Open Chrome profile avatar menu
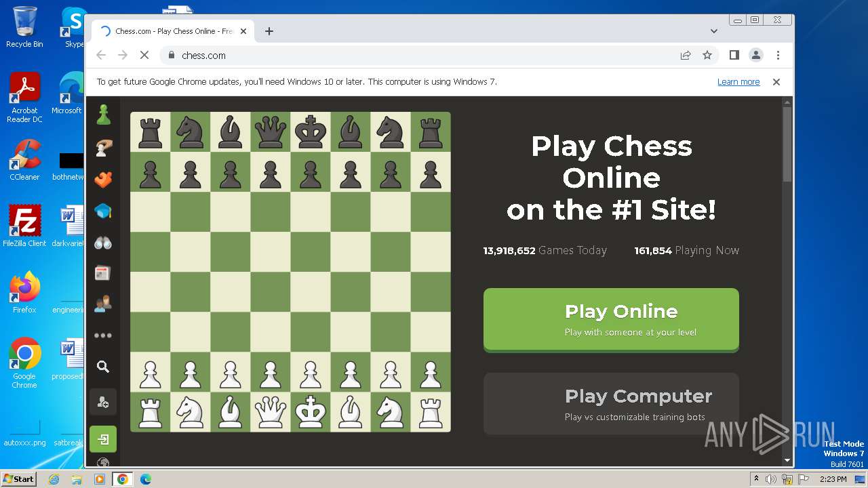868x488 pixels. pos(756,55)
